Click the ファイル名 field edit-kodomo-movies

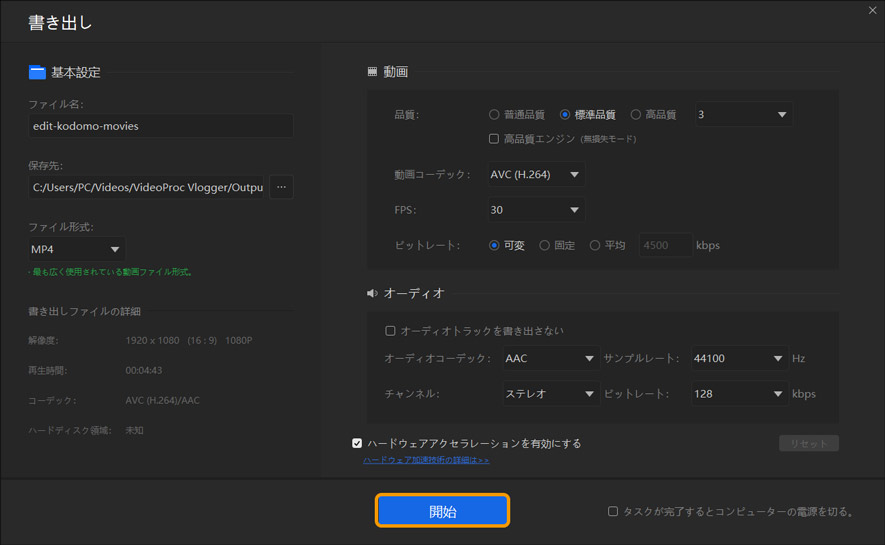point(160,126)
